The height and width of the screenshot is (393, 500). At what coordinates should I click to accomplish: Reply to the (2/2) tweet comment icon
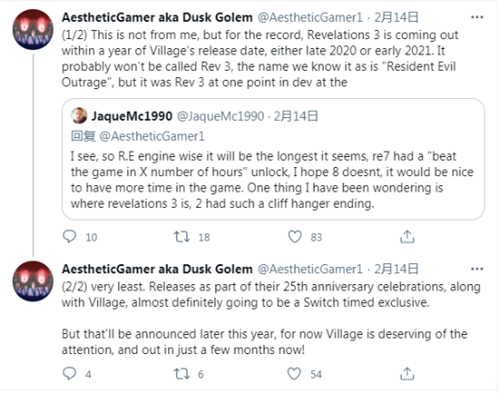(69, 374)
